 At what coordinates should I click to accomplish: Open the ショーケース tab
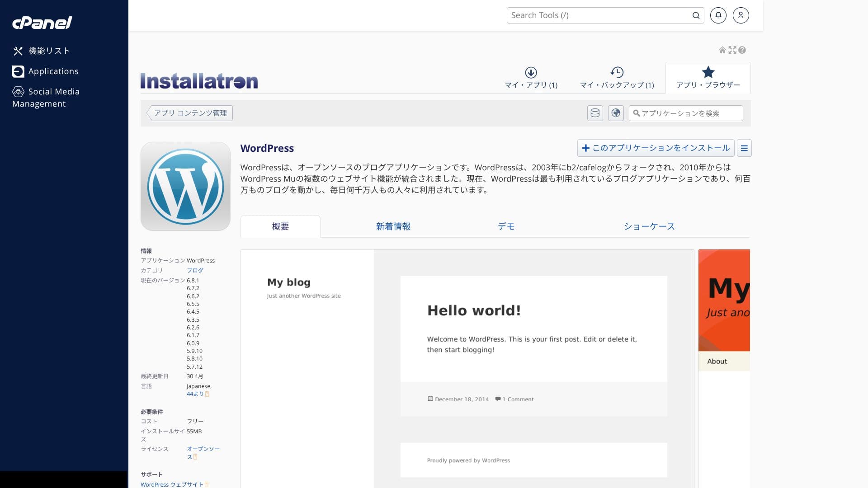pos(649,226)
